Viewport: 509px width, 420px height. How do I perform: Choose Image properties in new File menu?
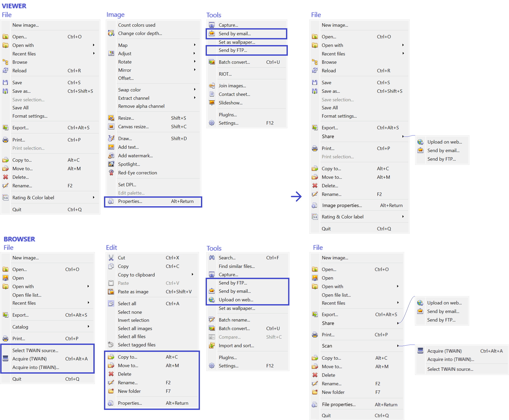342,205
